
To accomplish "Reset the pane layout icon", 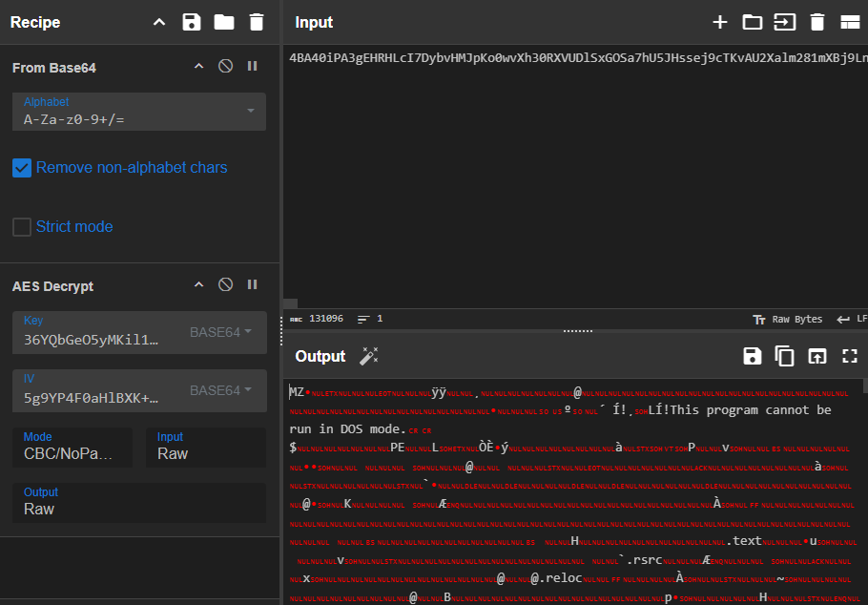I will pyautogui.click(x=849, y=22).
